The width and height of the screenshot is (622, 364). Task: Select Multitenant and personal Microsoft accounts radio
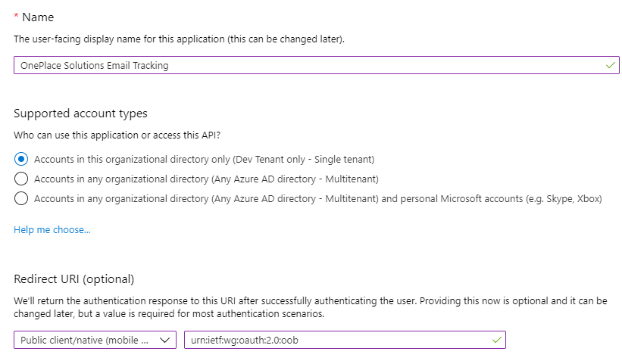21,199
